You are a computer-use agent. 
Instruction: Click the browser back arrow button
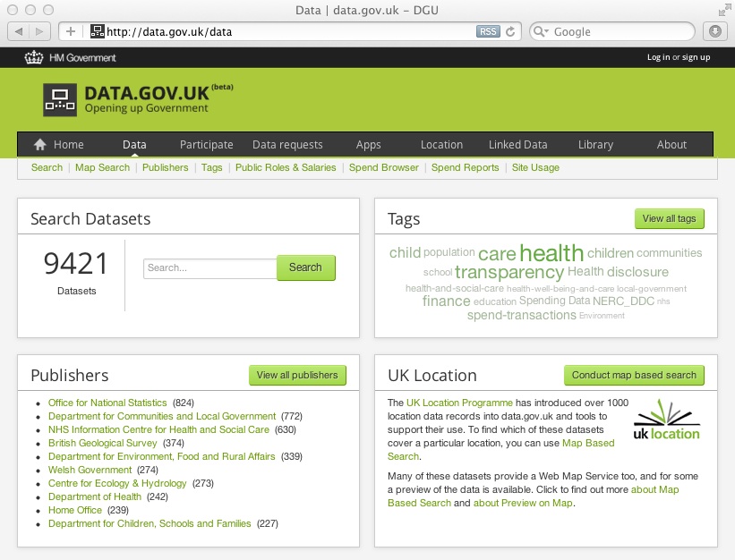[19, 32]
